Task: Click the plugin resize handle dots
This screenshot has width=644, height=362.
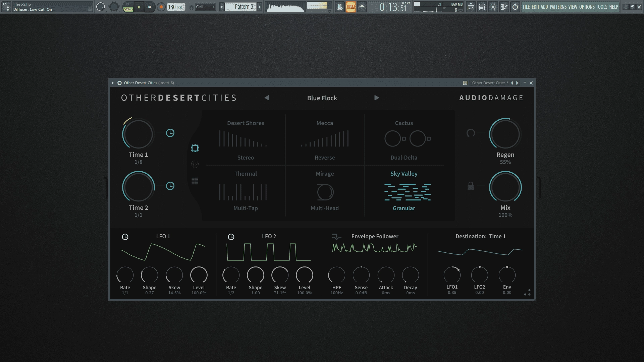Action: [527, 293]
